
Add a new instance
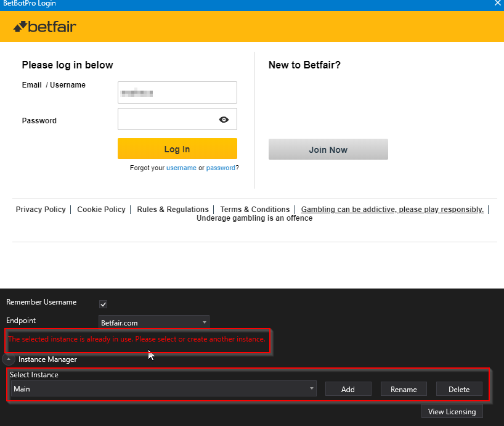[348, 389]
